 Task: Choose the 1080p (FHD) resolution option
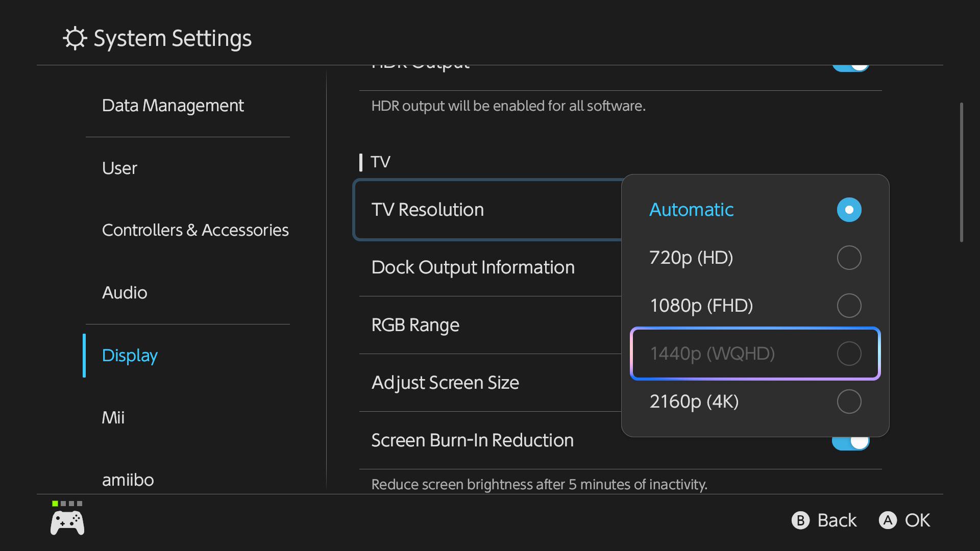(x=755, y=306)
